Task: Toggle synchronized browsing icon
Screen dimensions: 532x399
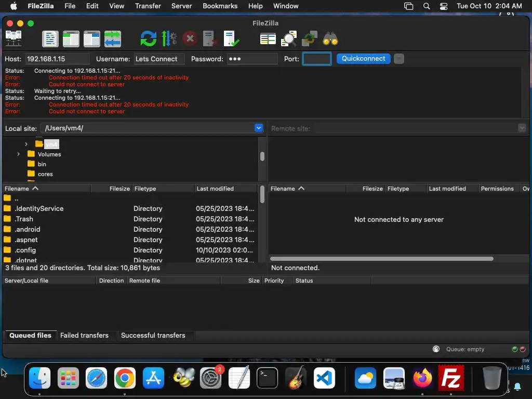Action: pyautogui.click(x=310, y=38)
